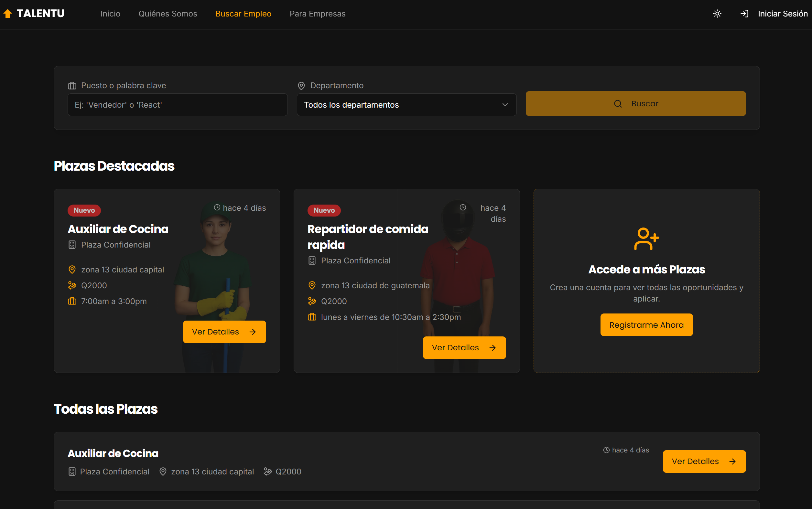Click the TALENTU orange arrow logo icon
This screenshot has height=509, width=812.
[8, 14]
